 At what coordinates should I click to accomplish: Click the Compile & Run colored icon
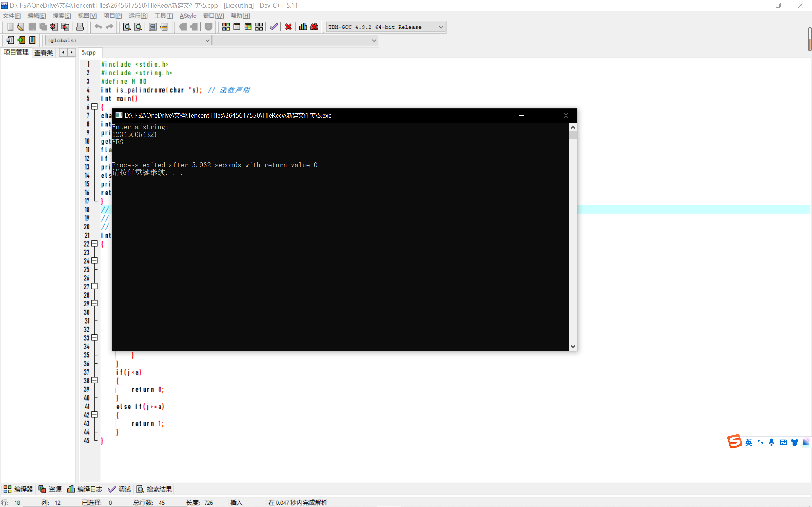pos(248,27)
